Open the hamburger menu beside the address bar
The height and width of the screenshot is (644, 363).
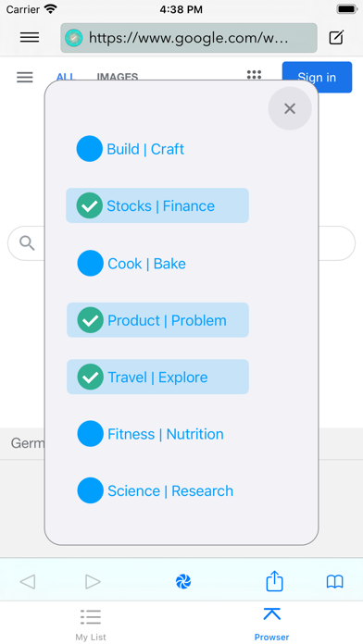[30, 37]
